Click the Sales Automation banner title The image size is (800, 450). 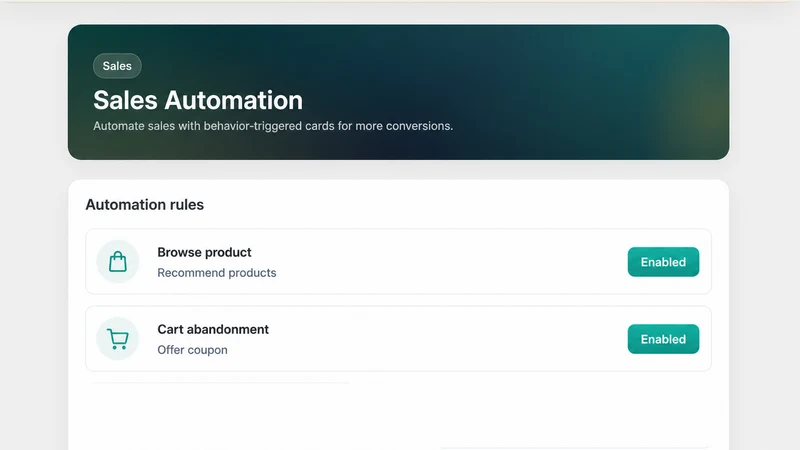pos(198,100)
